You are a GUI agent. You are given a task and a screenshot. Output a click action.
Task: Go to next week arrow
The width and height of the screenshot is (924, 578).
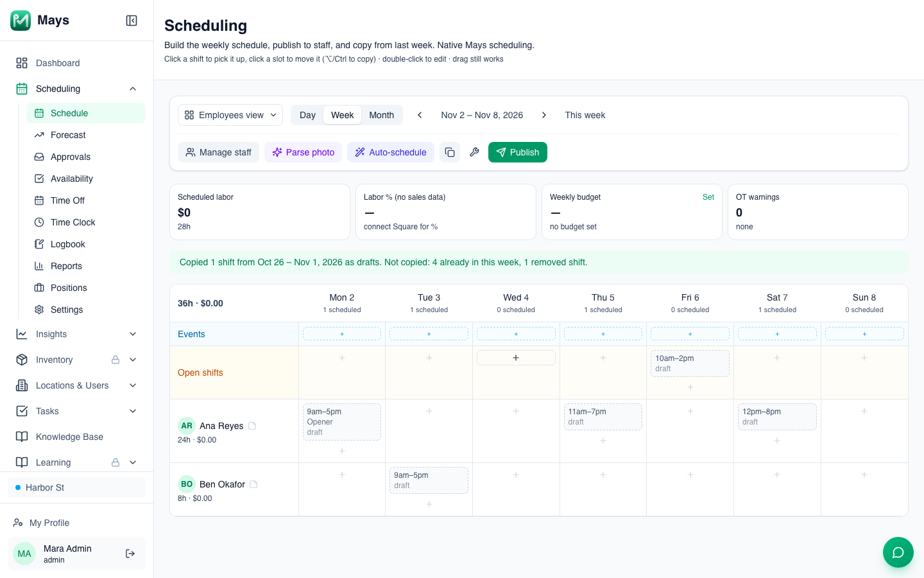click(x=544, y=115)
